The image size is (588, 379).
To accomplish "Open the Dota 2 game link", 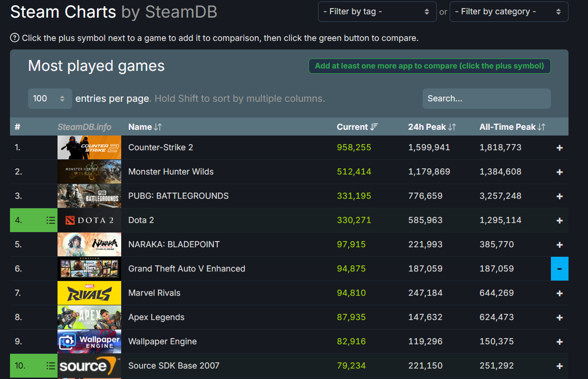I will [141, 220].
